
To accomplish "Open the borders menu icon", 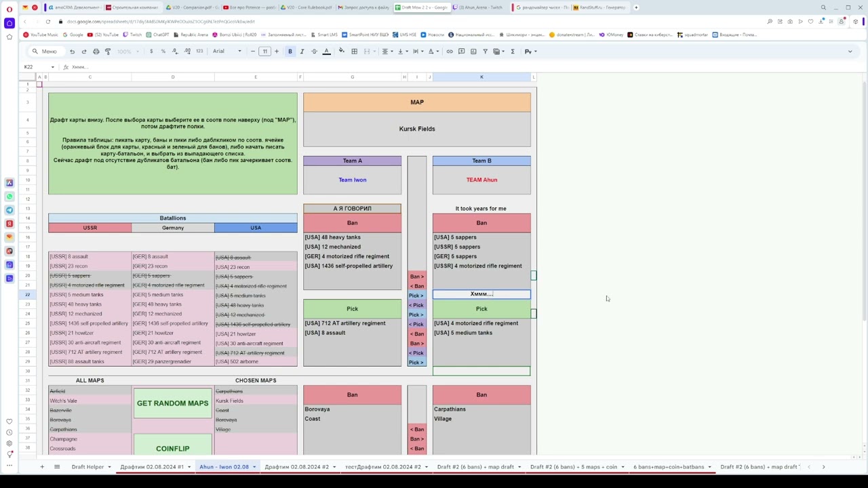I will point(354,52).
